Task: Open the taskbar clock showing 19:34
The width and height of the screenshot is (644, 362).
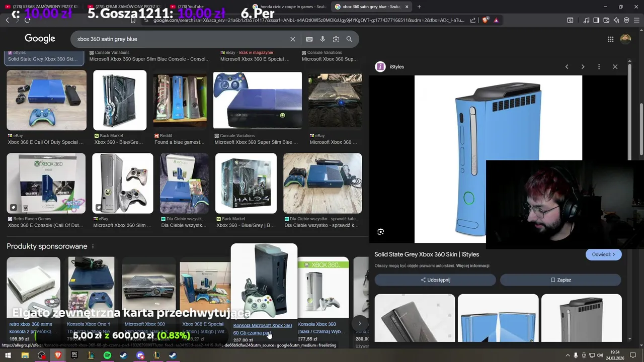Action: tap(615, 355)
